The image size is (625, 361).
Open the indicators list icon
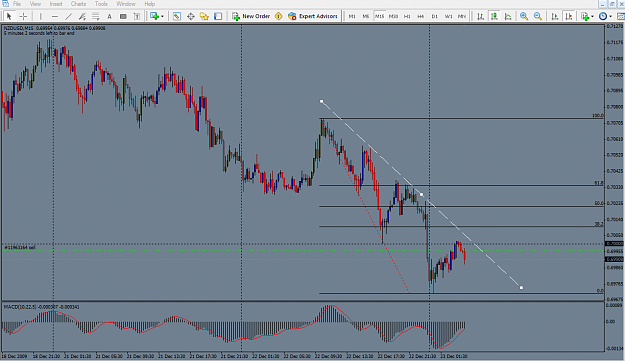click(585, 16)
